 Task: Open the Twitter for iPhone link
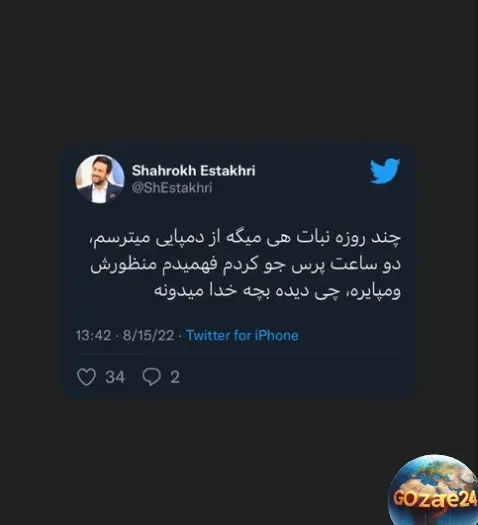242,335
